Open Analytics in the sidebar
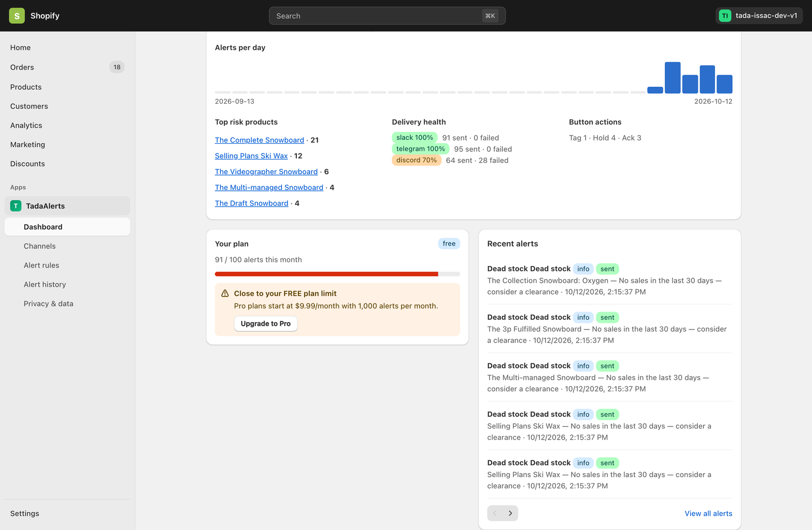 (67, 125)
